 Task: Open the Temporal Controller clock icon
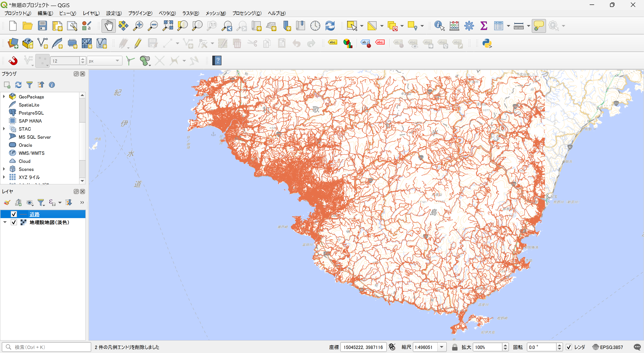coord(315,26)
